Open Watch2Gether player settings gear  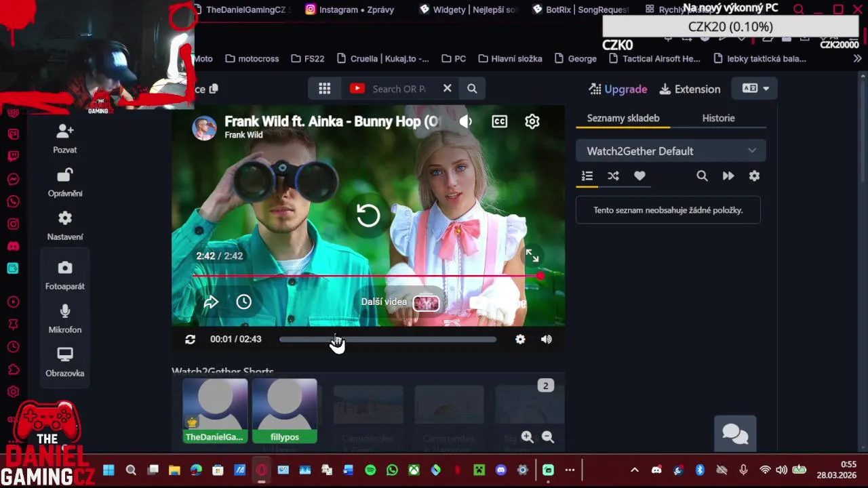(520, 340)
